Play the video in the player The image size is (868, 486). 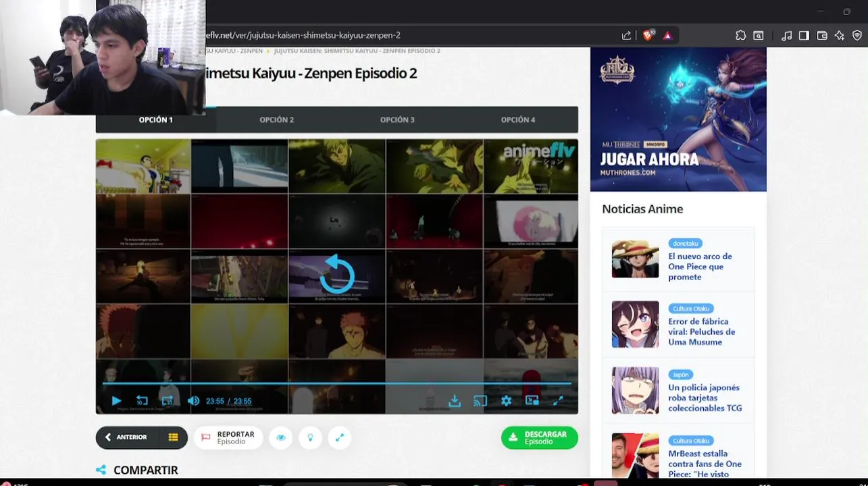coord(116,401)
